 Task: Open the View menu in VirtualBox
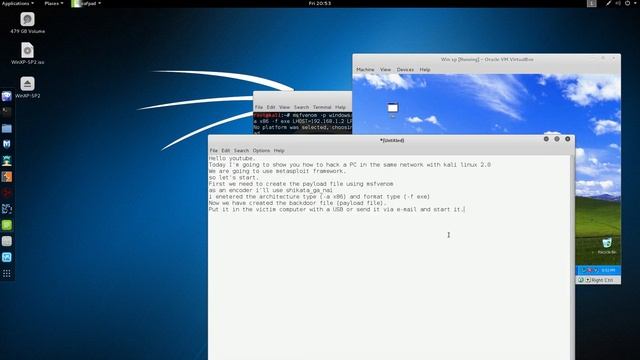click(385, 70)
